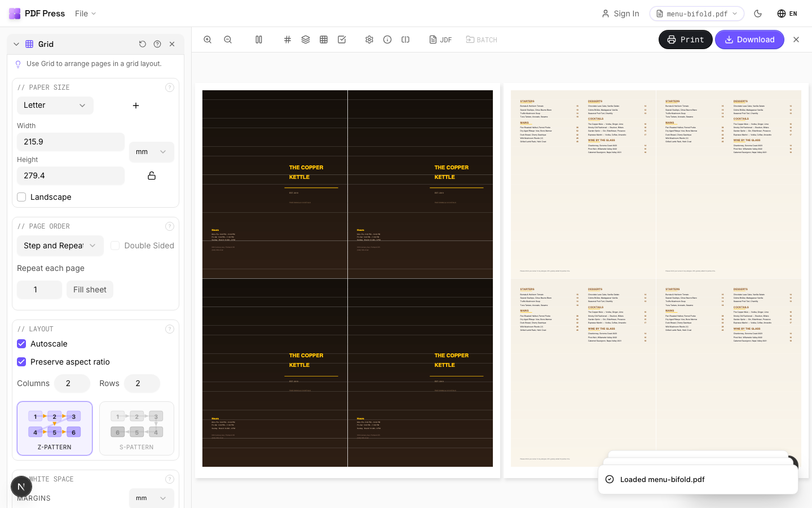
Task: Toggle the Double Sided checkbox
Action: tap(115, 246)
